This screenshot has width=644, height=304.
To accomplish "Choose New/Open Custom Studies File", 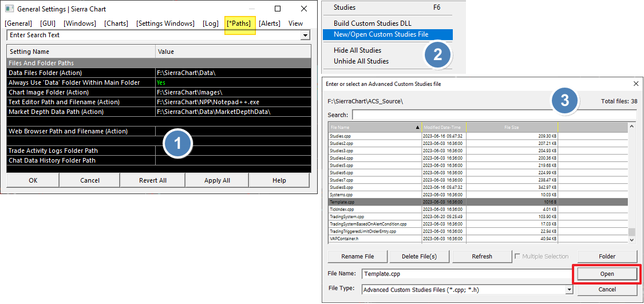I will pyautogui.click(x=388, y=34).
